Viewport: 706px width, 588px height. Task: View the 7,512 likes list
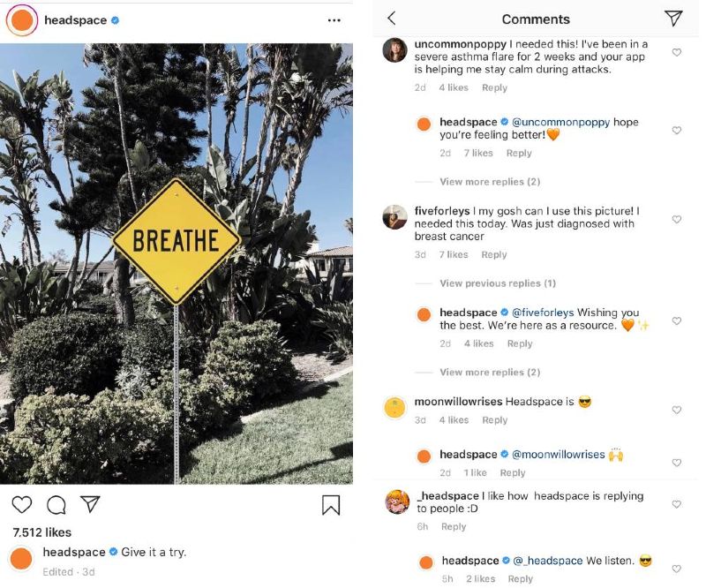pyautogui.click(x=42, y=532)
